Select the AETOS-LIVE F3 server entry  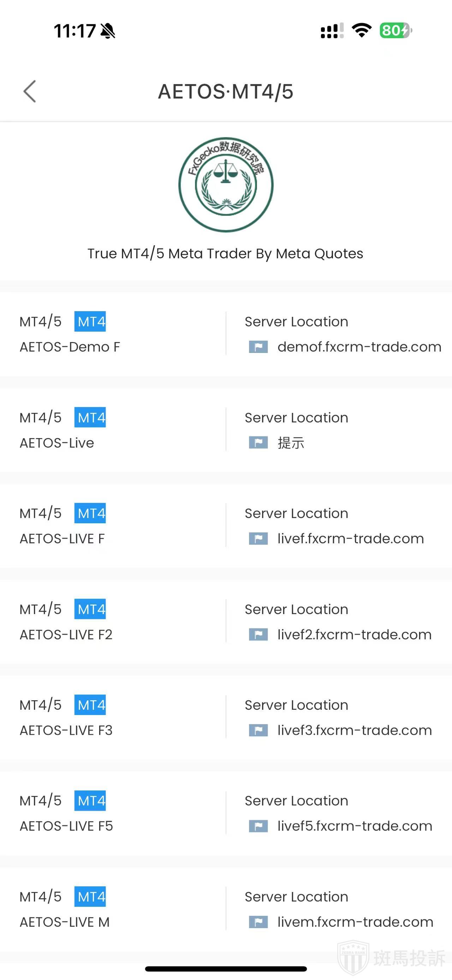66,731
